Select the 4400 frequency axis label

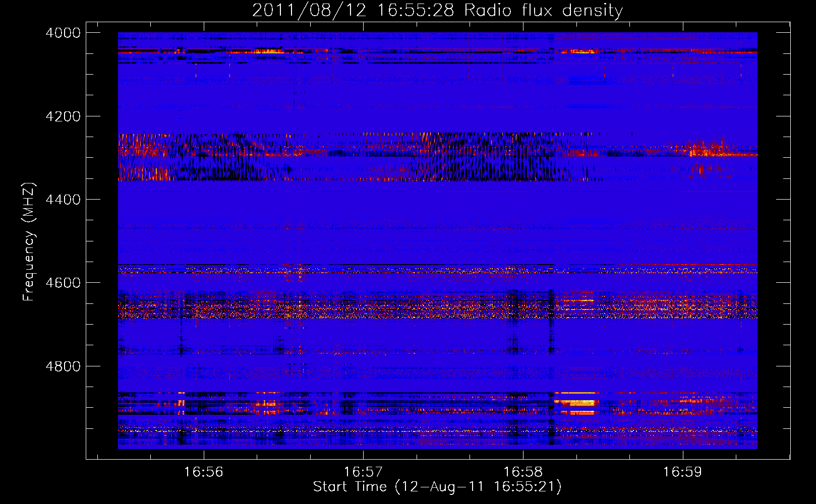click(63, 200)
